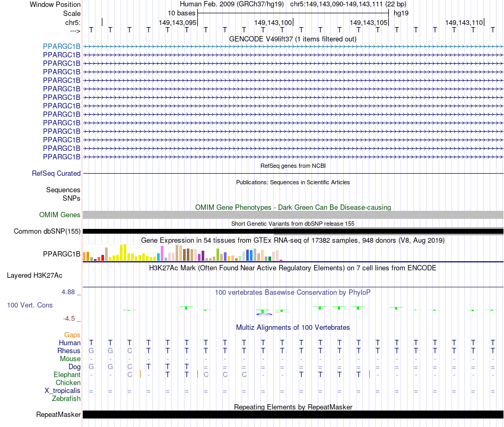Click position label 149,143,095

(x=177, y=22)
